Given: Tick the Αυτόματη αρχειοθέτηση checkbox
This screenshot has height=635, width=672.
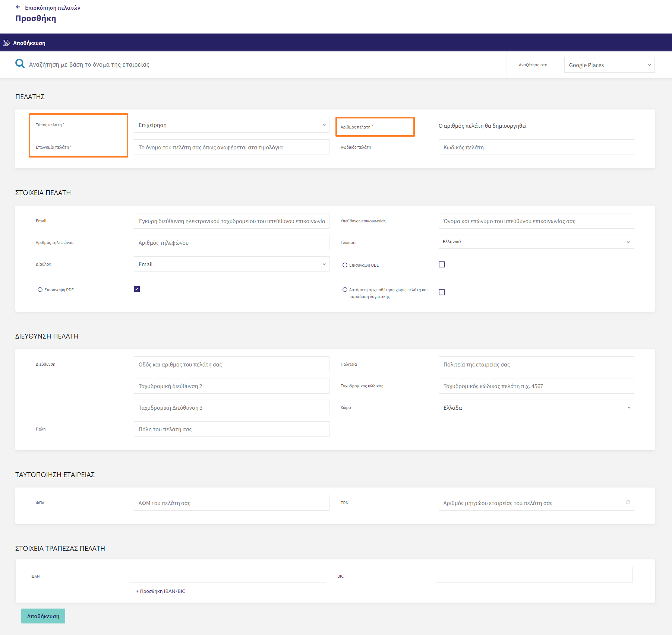Looking at the screenshot, I should [x=442, y=292].
